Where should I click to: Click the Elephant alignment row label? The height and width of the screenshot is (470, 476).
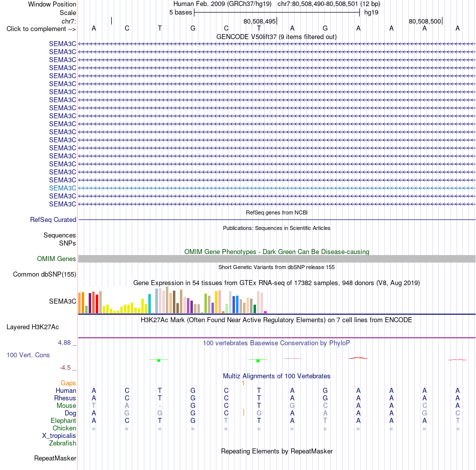tap(63, 420)
